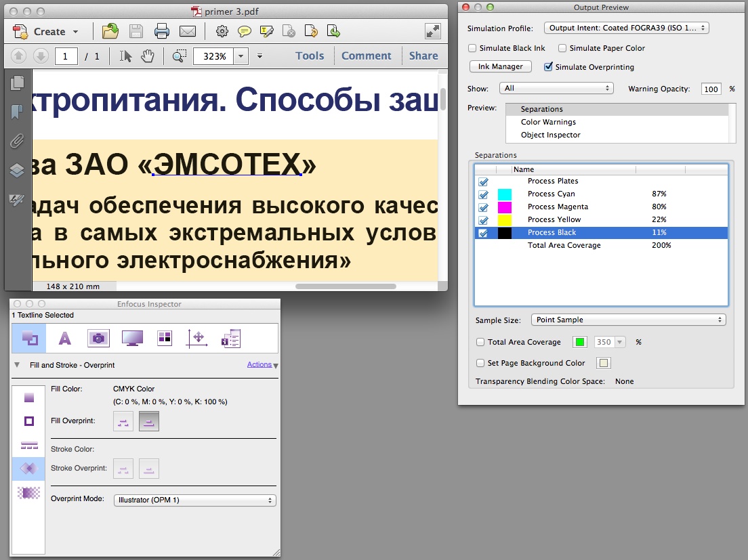748x560 pixels.
Task: Select the Separations category icon in Enfocus Inspector
Action: [x=165, y=338]
